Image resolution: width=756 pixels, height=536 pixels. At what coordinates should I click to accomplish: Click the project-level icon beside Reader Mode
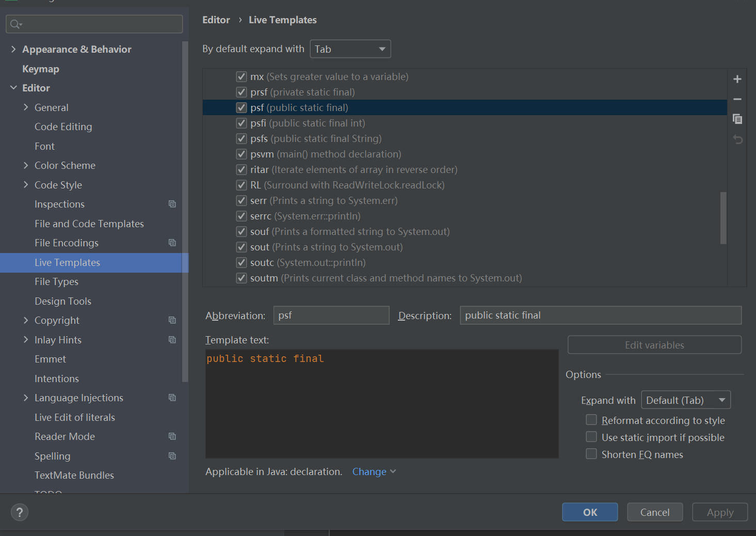click(172, 436)
